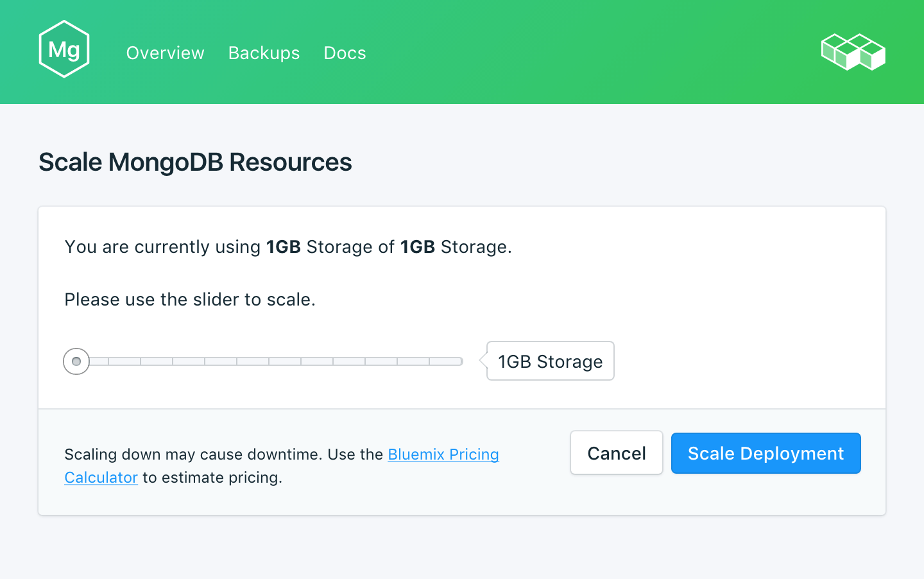Click the 1GB Storage value label
This screenshot has width=924, height=579.
pos(551,361)
